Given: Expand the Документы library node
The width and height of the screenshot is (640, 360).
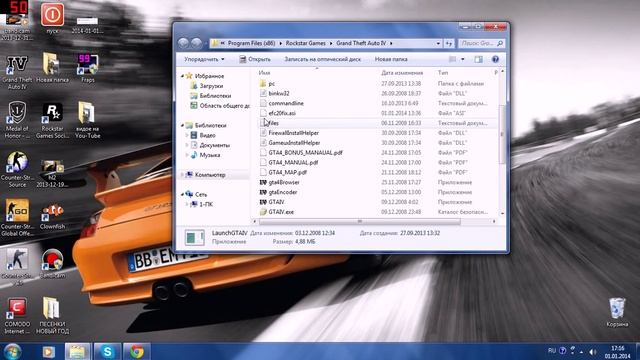Looking at the screenshot, I should (187, 145).
